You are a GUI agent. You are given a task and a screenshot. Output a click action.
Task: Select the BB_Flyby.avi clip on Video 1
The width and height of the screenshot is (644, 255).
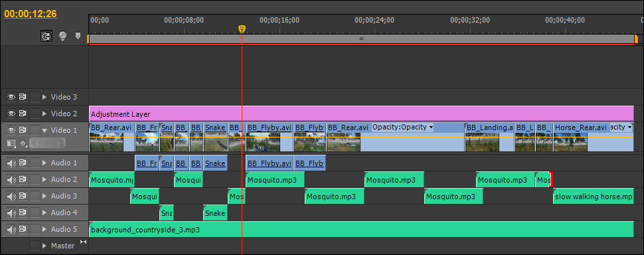270,137
